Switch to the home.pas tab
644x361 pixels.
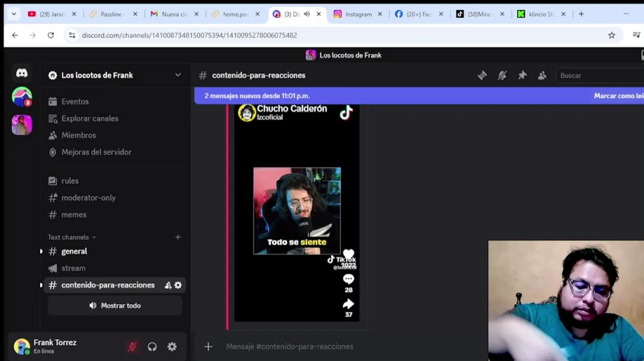tap(236, 14)
